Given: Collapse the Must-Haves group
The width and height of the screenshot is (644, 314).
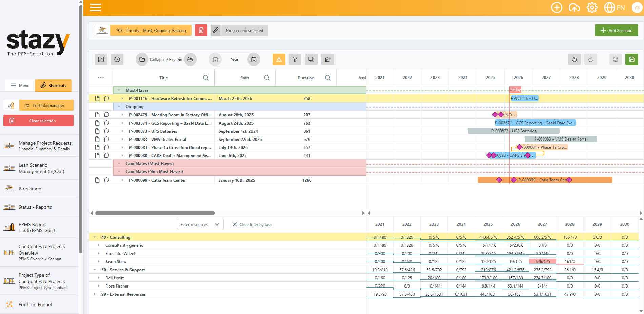Looking at the screenshot, I should (x=119, y=90).
